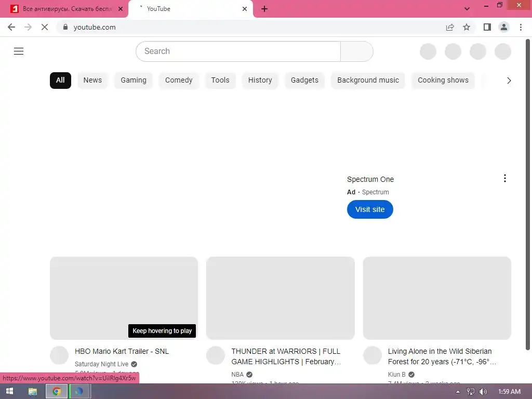The image size is (532, 399).
Task: Open Living Alone in the Wild title
Action: click(x=442, y=356)
